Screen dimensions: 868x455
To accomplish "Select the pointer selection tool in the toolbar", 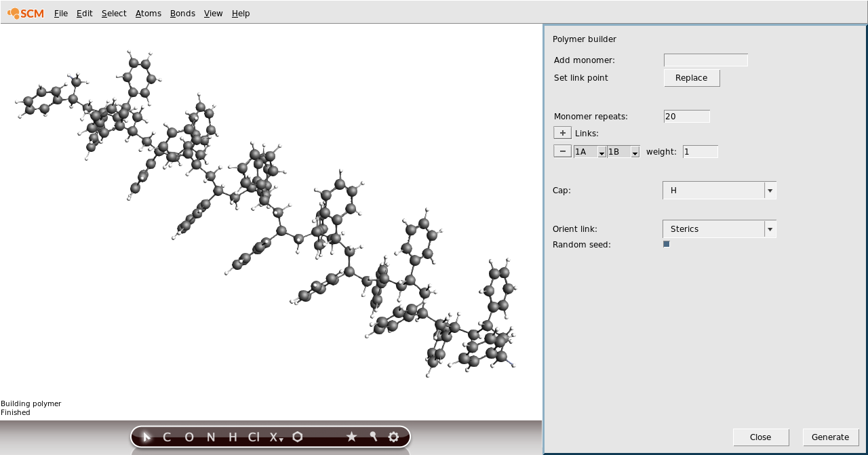I will point(146,437).
